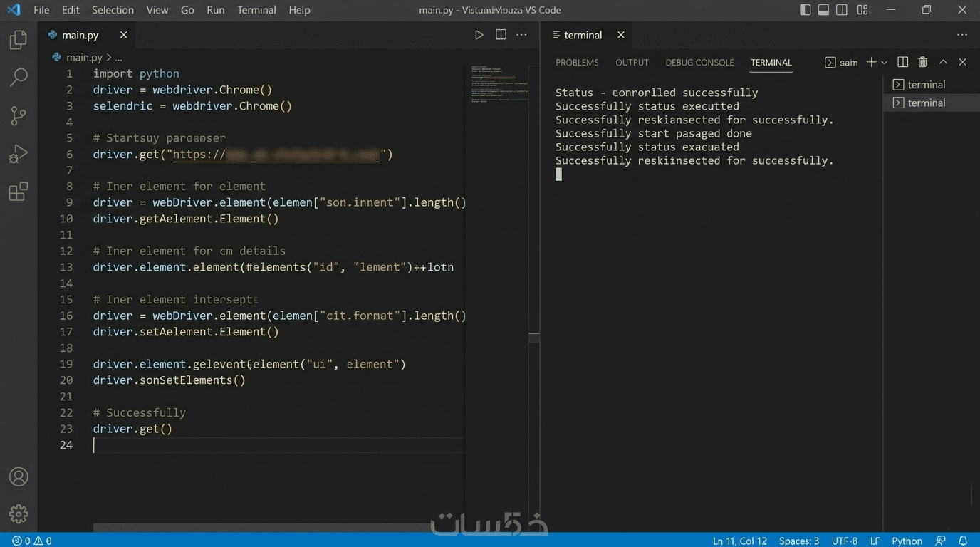This screenshot has width=980, height=547.
Task: Open the Edit menu
Action: pos(71,10)
